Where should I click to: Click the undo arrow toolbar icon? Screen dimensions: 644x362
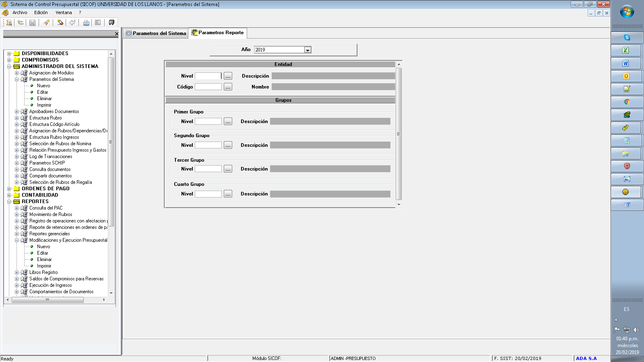point(72,23)
